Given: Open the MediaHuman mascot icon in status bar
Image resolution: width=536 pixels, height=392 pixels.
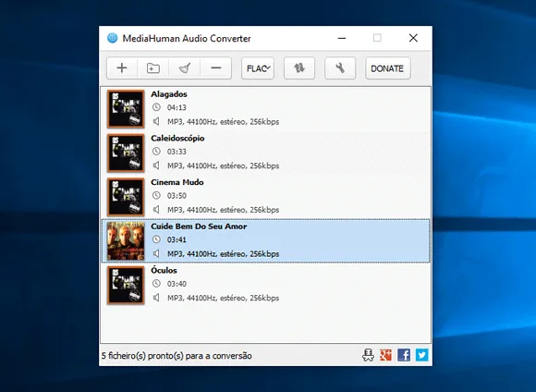Looking at the screenshot, I should (x=368, y=355).
